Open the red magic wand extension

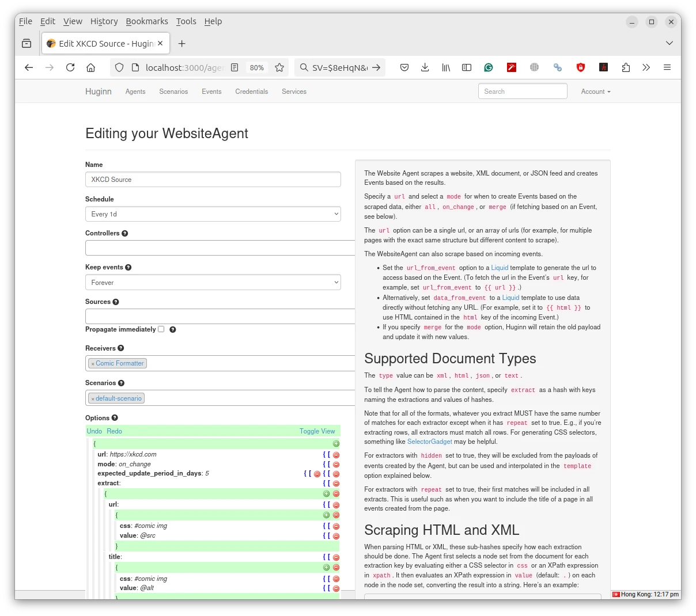tap(512, 67)
